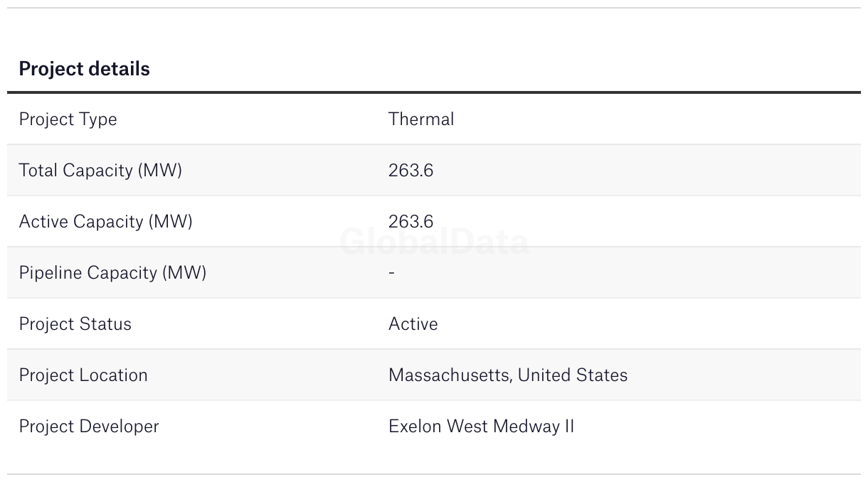The height and width of the screenshot is (482, 868).
Task: Click the "Project details" heading
Action: [84, 69]
